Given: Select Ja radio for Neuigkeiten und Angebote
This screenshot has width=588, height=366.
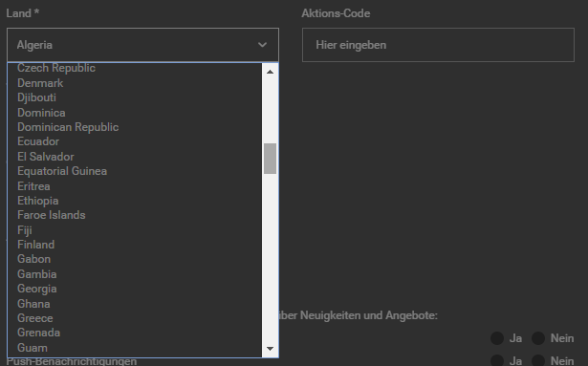Looking at the screenshot, I should tap(497, 338).
